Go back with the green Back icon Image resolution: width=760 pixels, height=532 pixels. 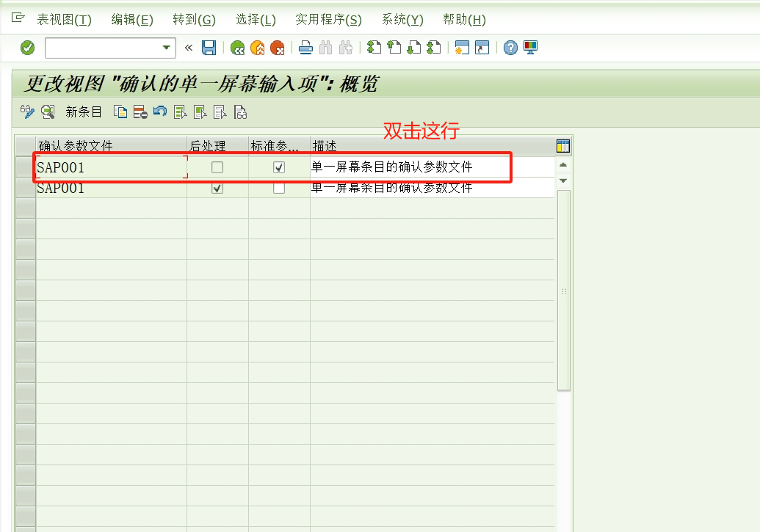[x=237, y=48]
